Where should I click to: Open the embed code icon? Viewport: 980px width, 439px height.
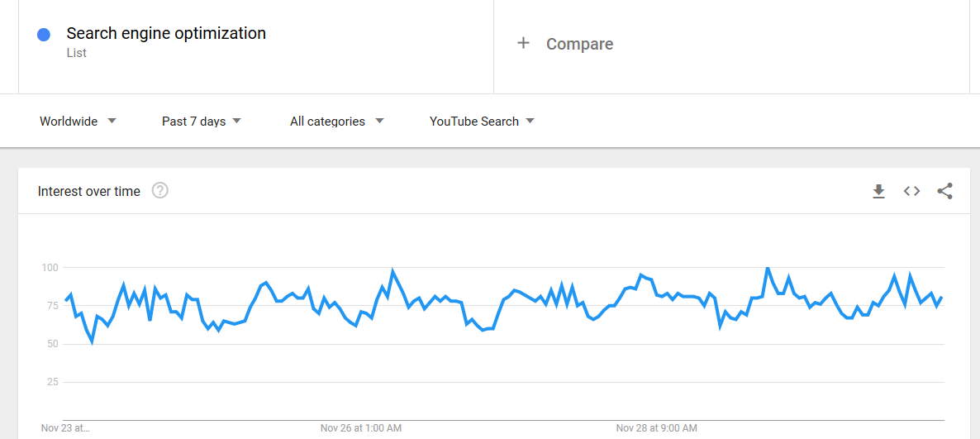tap(912, 191)
